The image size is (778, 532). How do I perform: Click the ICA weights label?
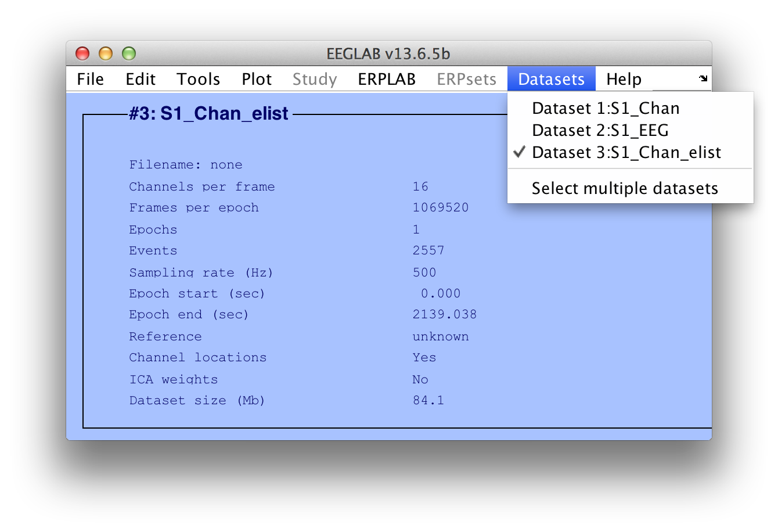[174, 380]
